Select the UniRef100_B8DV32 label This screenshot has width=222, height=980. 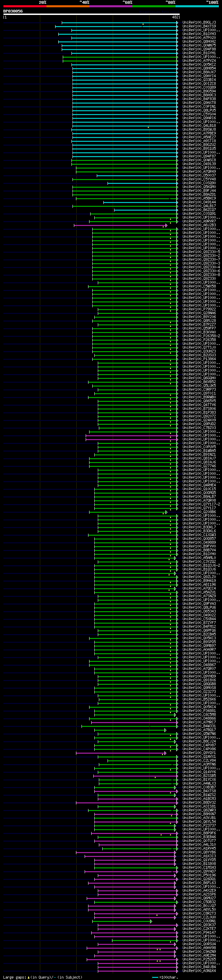click(x=199, y=803)
